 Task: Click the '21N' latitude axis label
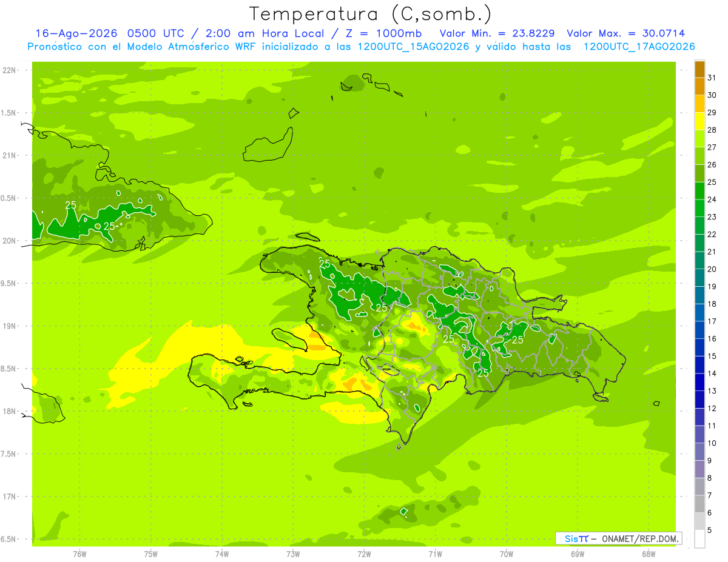pyautogui.click(x=10, y=156)
